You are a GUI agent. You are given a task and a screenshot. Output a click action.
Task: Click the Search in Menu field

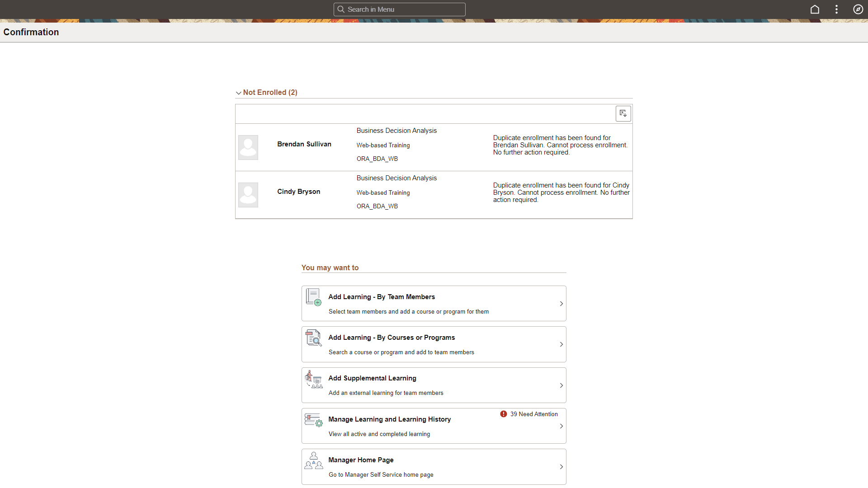tap(399, 9)
